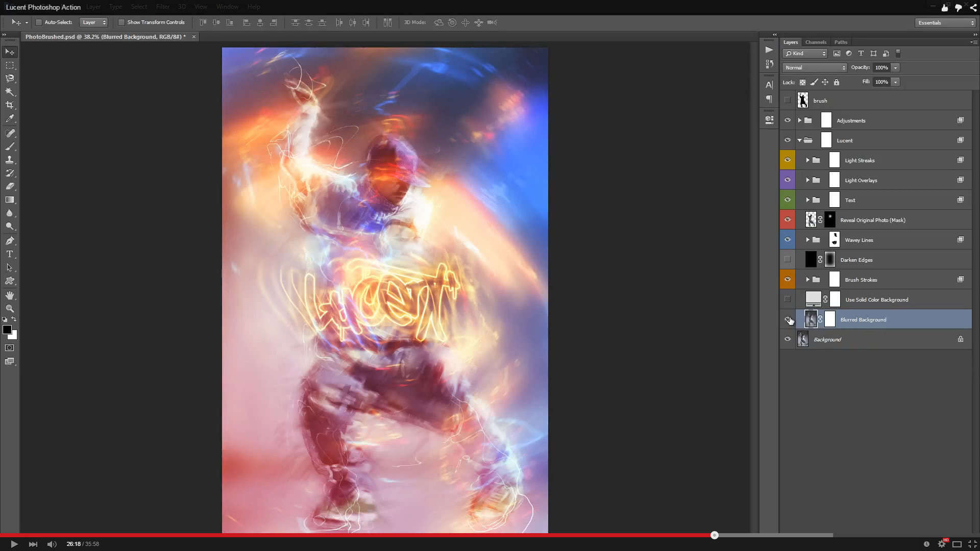Select the Zoom tool

click(10, 309)
